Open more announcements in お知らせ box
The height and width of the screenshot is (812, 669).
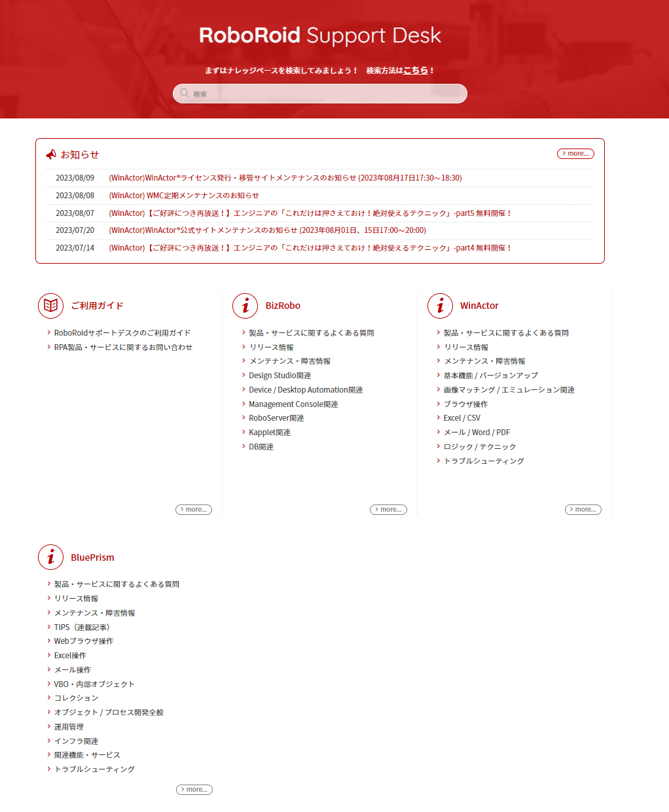click(575, 154)
